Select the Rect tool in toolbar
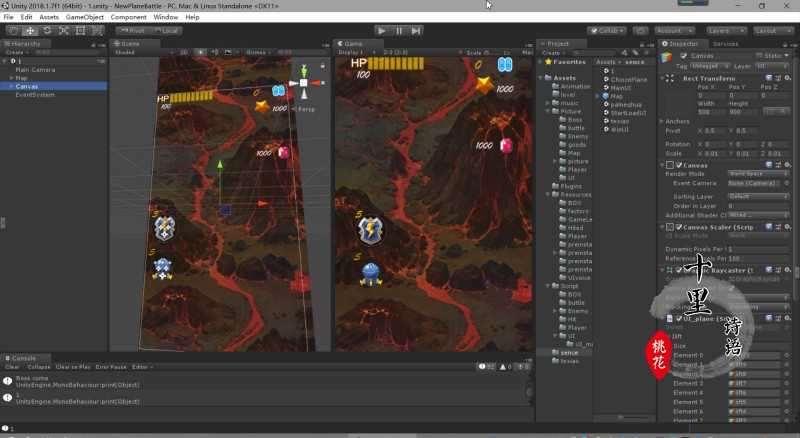The width and height of the screenshot is (800, 438). click(81, 31)
